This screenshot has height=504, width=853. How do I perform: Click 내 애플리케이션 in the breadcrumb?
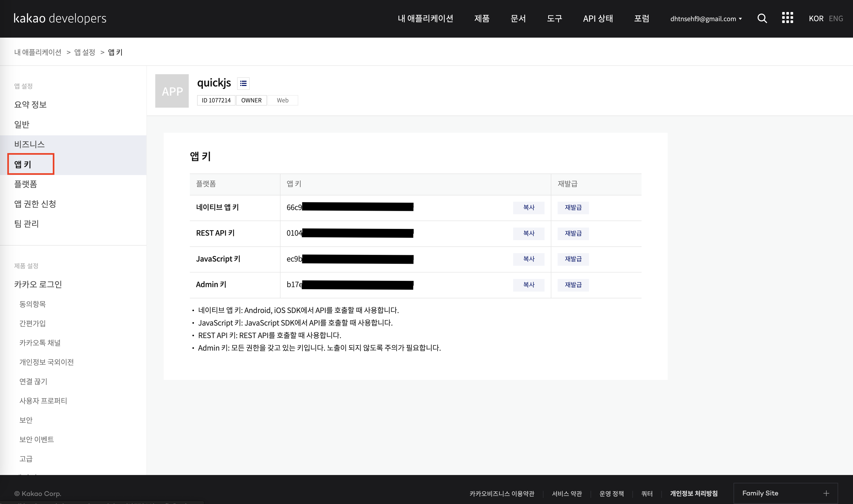38,52
